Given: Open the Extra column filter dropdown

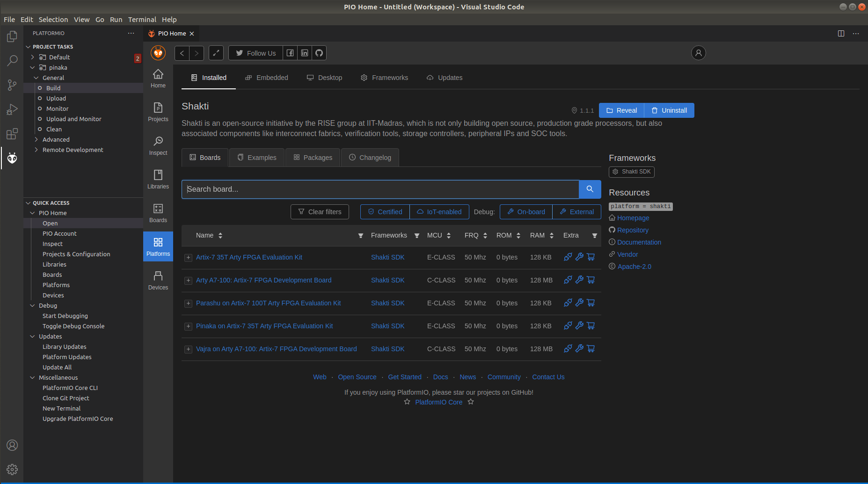Looking at the screenshot, I should click(595, 236).
